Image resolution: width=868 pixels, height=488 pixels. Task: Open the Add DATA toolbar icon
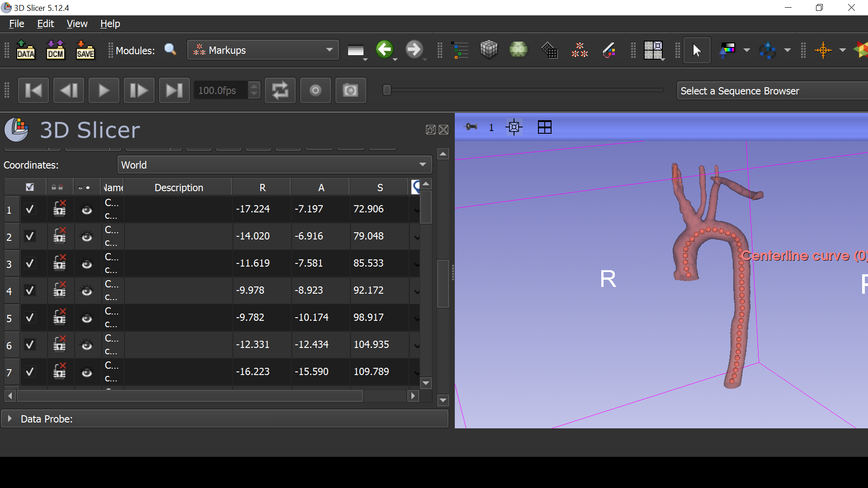(x=26, y=50)
